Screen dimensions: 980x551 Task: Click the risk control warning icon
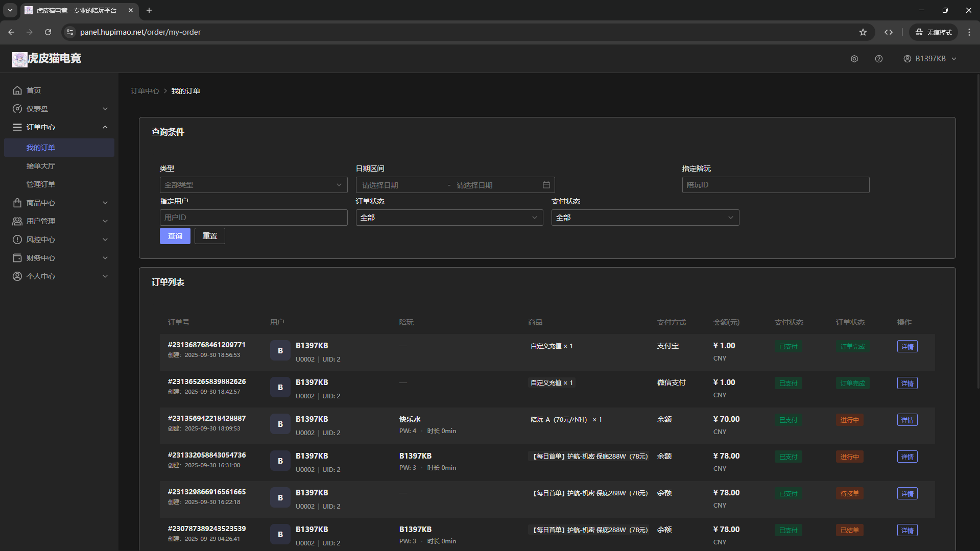pyautogui.click(x=17, y=239)
